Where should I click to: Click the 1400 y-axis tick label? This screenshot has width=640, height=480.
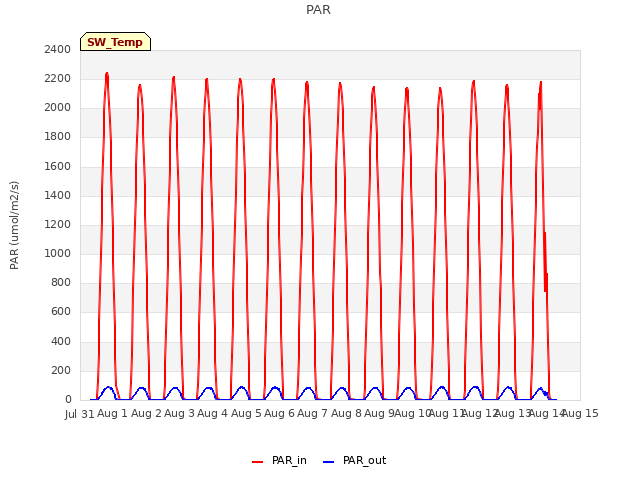tap(58, 196)
